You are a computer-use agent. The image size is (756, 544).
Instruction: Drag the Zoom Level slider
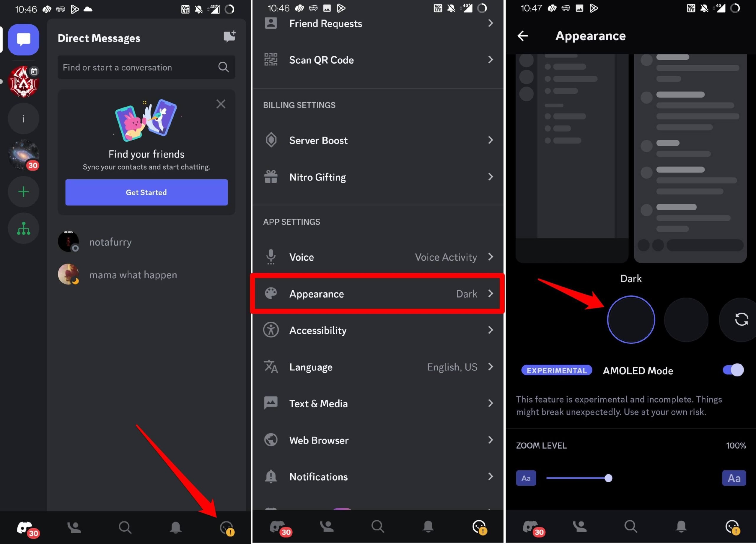609,478
